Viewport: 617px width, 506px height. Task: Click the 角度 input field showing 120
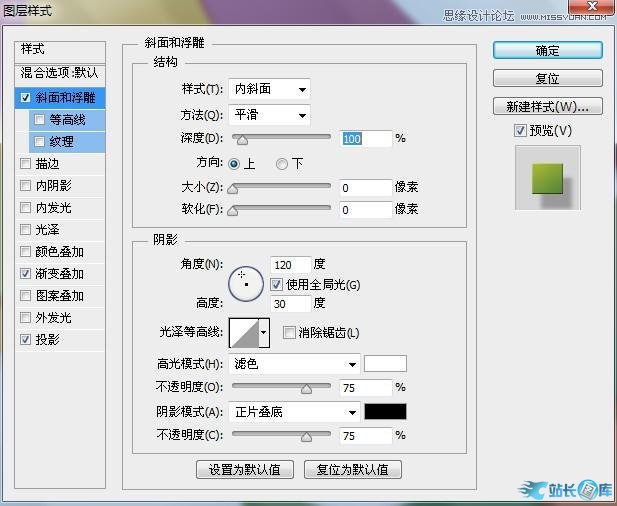click(289, 265)
